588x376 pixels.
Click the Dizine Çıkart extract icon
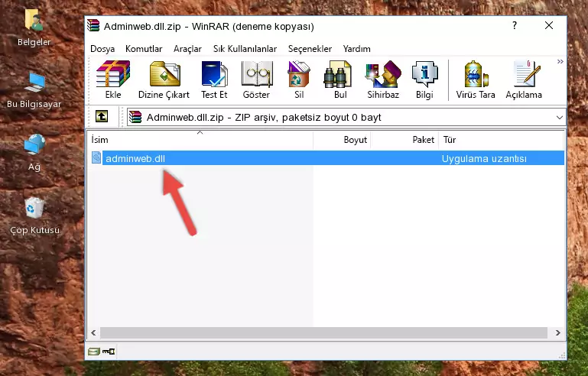coord(164,74)
